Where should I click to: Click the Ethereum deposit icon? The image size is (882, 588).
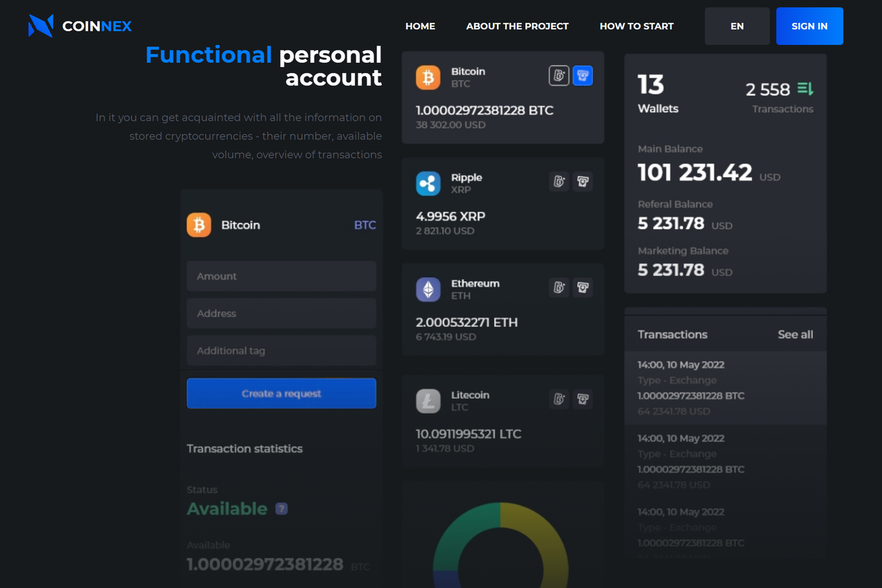click(559, 287)
